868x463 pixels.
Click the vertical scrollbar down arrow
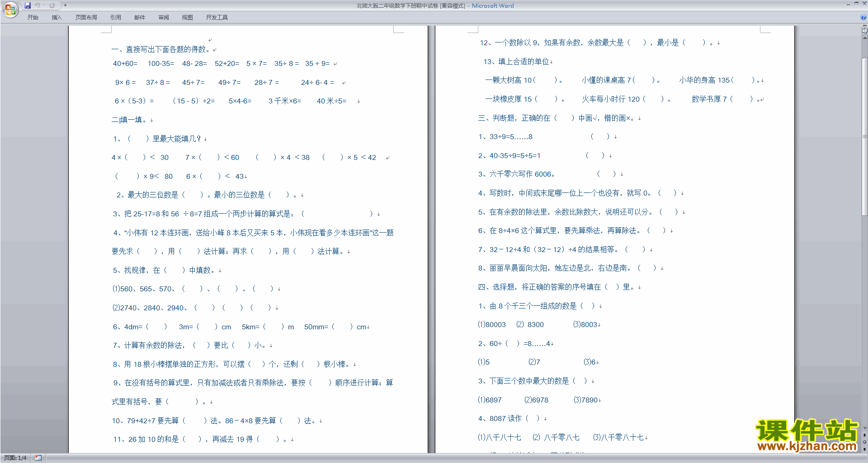865,428
